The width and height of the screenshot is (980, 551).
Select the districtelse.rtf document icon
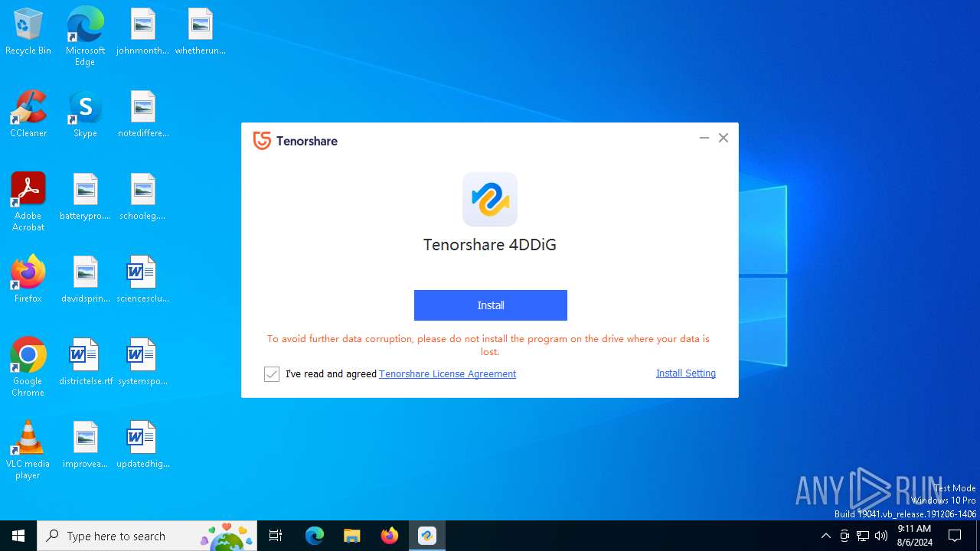85,363
